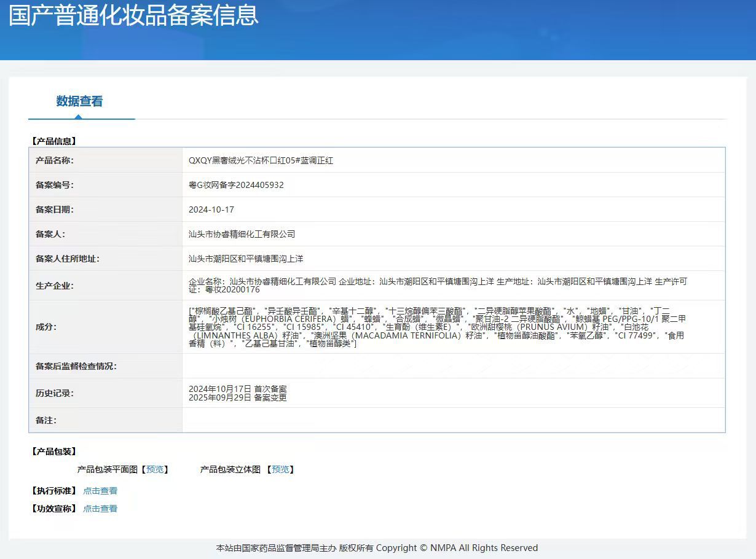Click the page title 国产普通化妆品备案信息

pyautogui.click(x=133, y=15)
